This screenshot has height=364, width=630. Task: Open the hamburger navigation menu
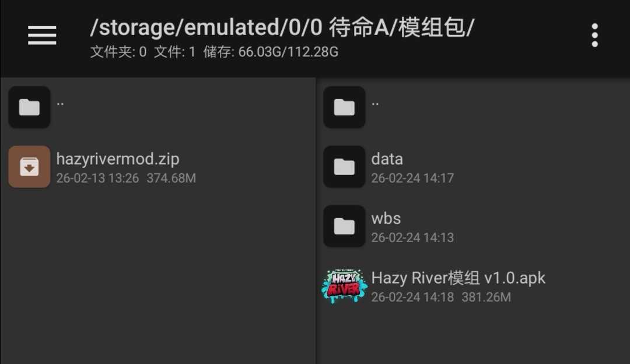click(42, 36)
